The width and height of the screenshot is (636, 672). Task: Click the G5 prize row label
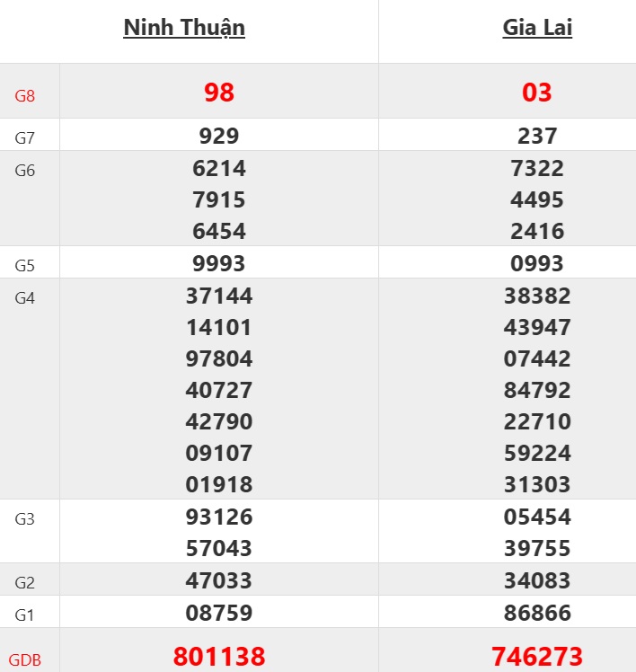click(25, 265)
